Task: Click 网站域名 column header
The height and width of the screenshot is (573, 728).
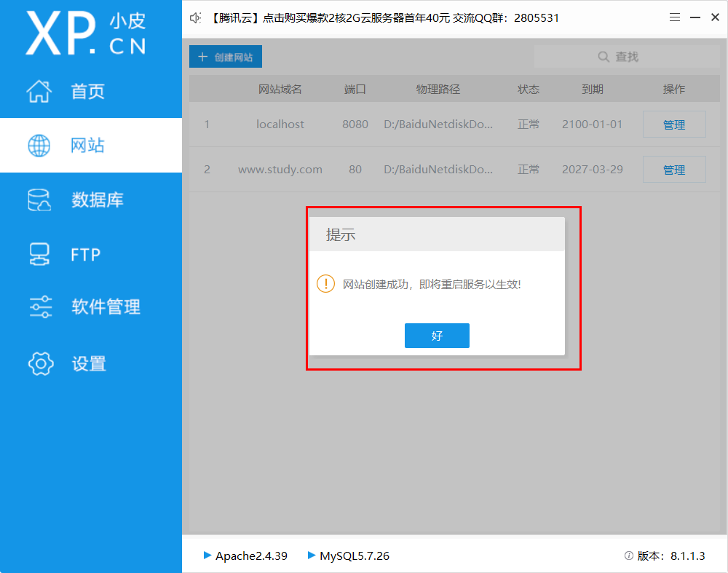Action: coord(280,89)
